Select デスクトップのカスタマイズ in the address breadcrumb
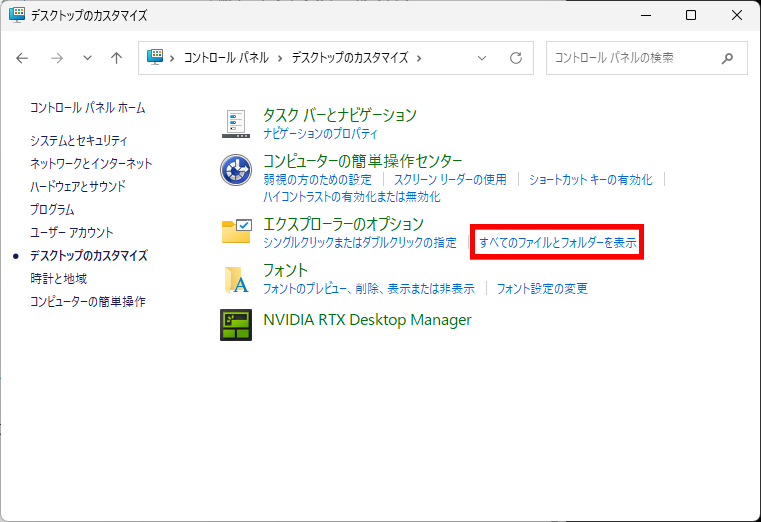 [x=350, y=58]
